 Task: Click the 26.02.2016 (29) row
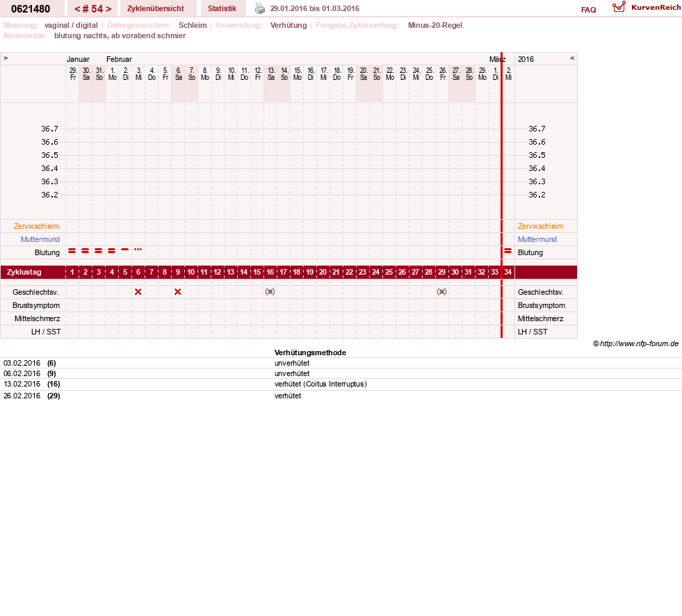click(x=341, y=396)
